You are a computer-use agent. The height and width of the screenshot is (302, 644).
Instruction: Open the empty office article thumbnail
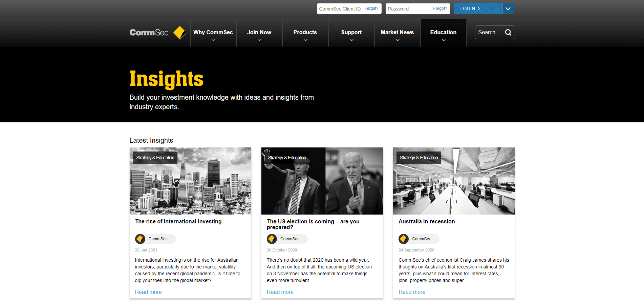[x=454, y=181]
